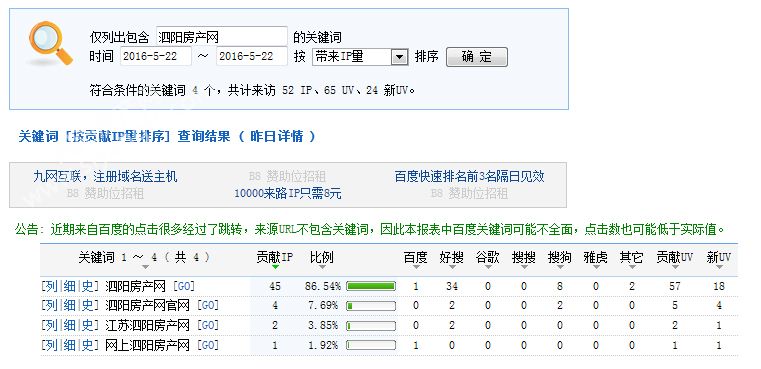
Task: Click the 确定 confirm button
Action: point(477,57)
